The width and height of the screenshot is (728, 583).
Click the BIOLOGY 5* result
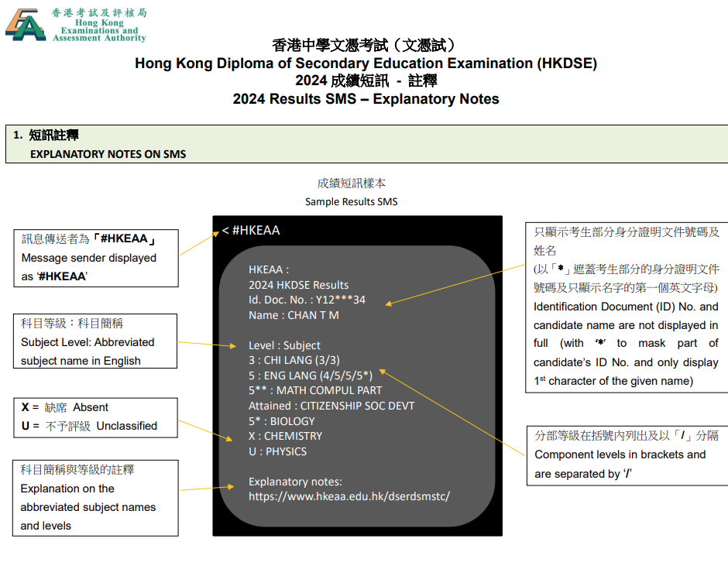(281, 420)
